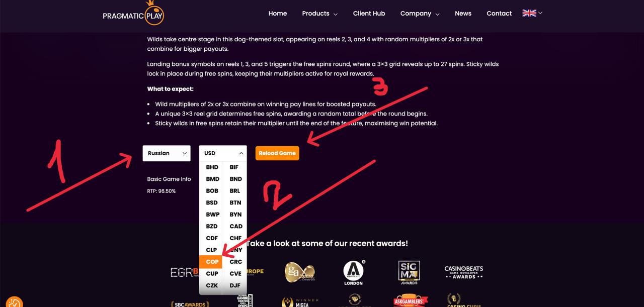The height and width of the screenshot is (307, 644).
Task: Choose CAD in the currency list
Action: (235, 226)
